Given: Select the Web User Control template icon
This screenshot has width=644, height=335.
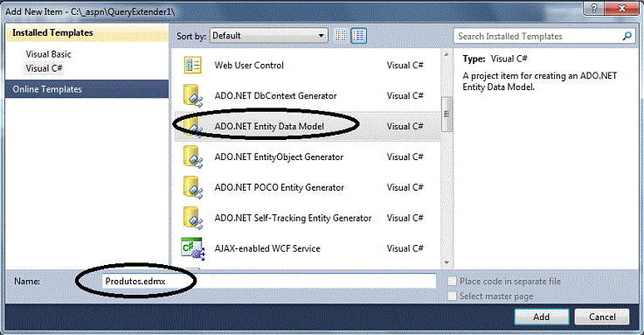Looking at the screenshot, I should [192, 65].
